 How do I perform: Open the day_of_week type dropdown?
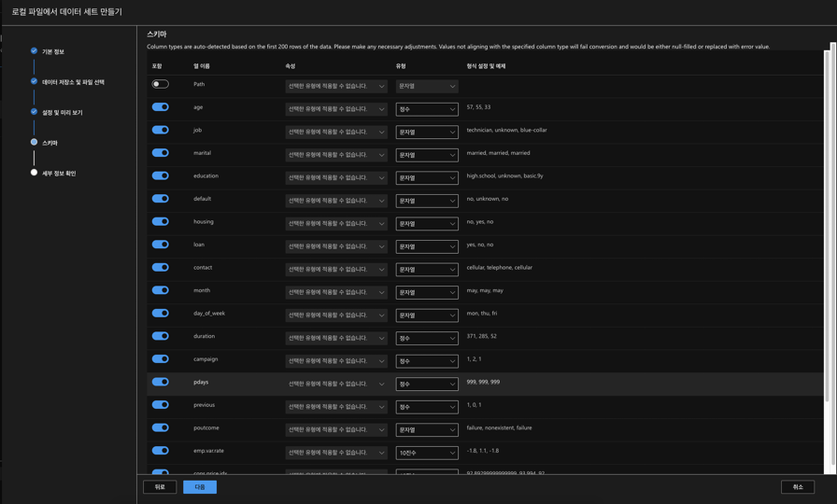427,315
